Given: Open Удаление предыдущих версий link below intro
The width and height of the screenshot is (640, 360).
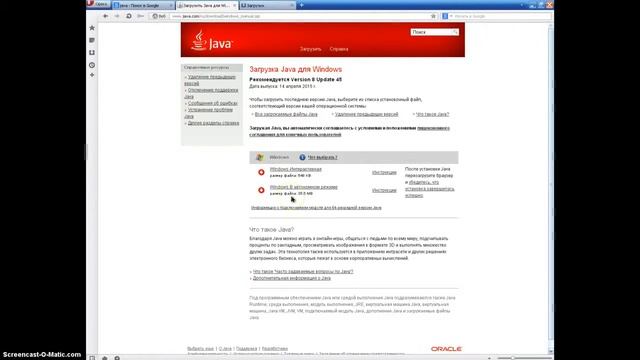Looking at the screenshot, I should [366, 114].
